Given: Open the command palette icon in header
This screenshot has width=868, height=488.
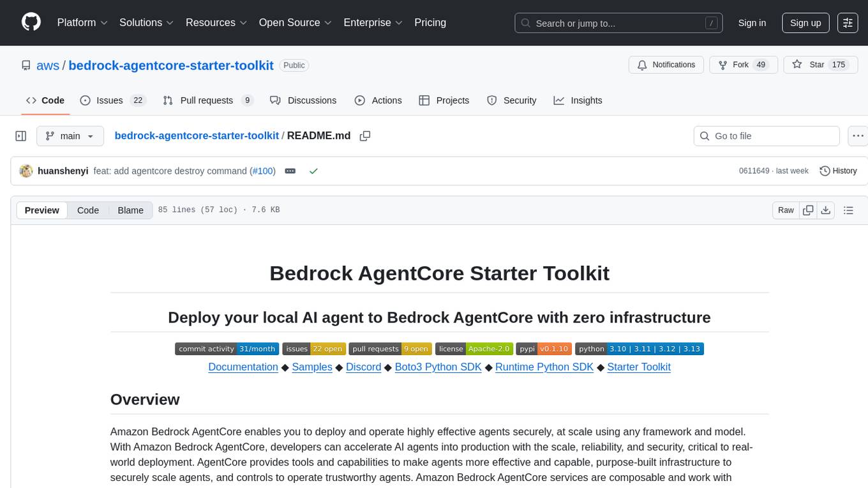Looking at the screenshot, I should [848, 22].
